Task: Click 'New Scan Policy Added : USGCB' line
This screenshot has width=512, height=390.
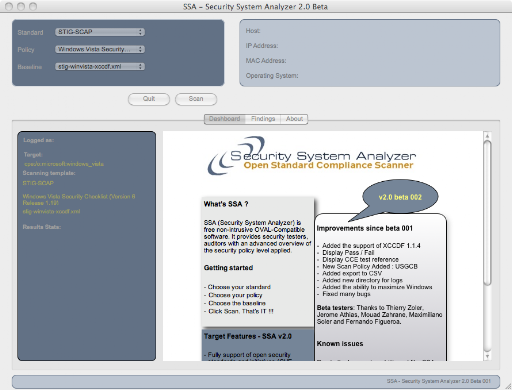Action: tap(368, 267)
